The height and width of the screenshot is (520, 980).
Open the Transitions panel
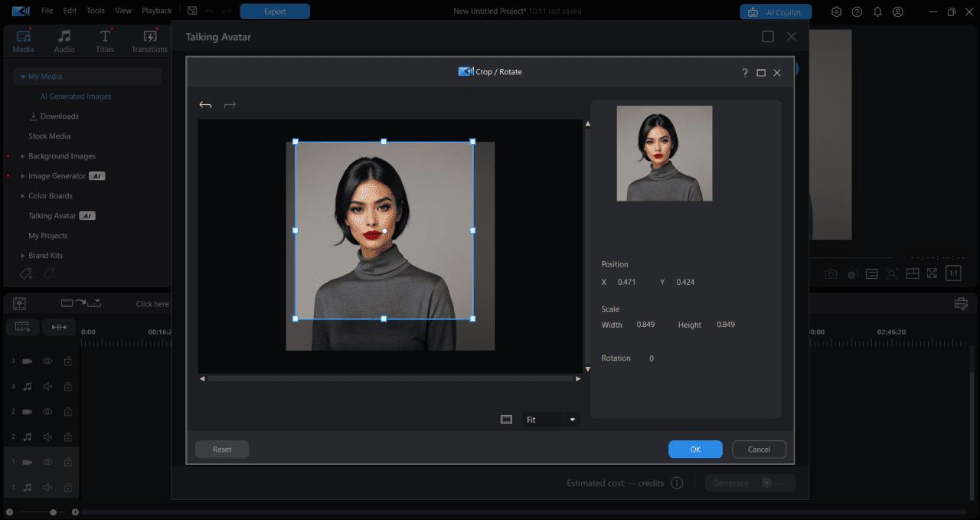point(149,40)
